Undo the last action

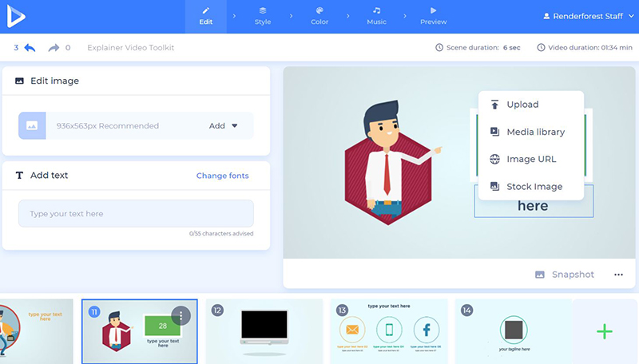click(x=30, y=48)
